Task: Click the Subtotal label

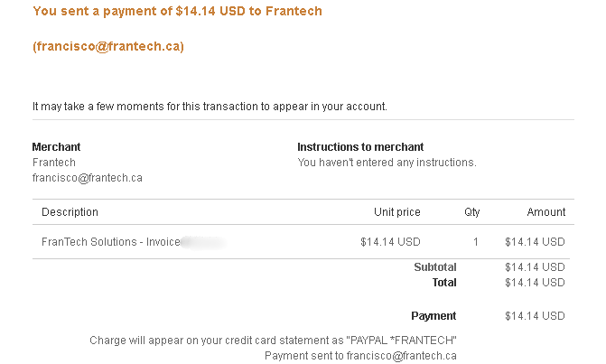Action: click(x=435, y=267)
